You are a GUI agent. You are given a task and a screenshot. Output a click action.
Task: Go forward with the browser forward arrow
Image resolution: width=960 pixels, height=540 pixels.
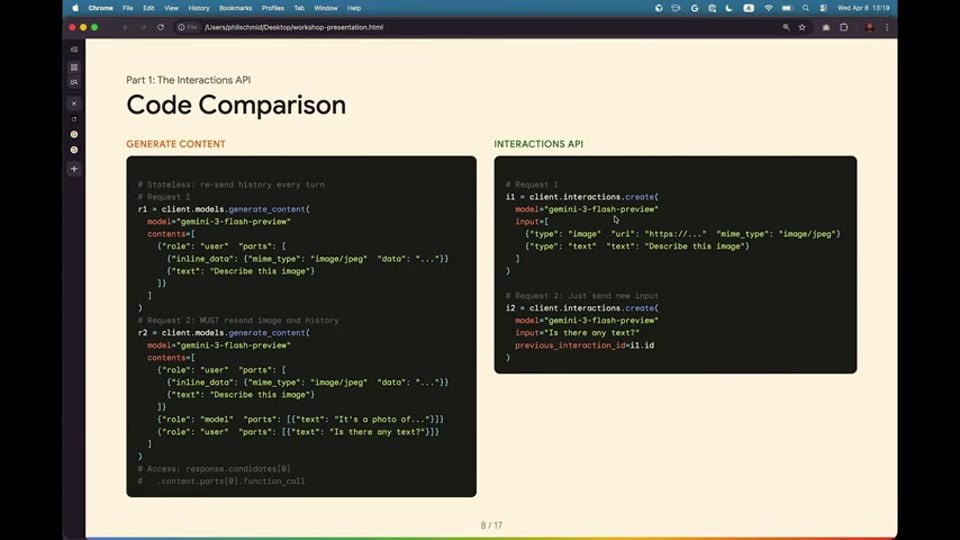pyautogui.click(x=143, y=27)
